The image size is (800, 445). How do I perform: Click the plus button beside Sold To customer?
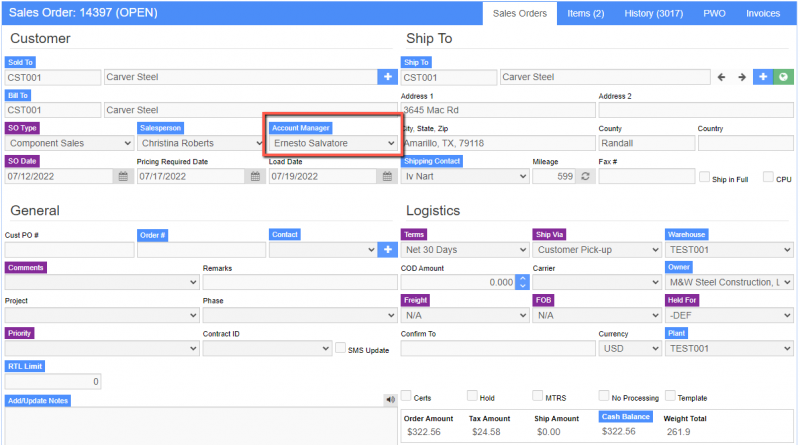pos(387,77)
